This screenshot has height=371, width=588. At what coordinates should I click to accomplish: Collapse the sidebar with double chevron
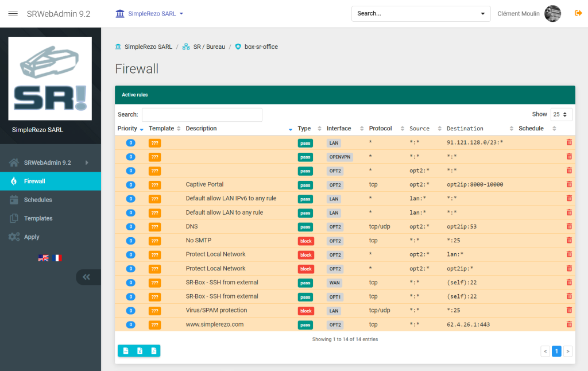87,277
